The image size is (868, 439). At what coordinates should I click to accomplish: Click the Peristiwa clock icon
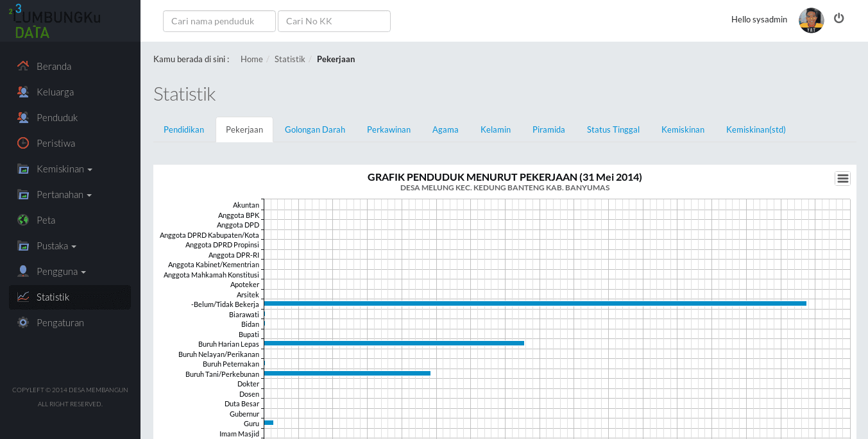[x=23, y=143]
